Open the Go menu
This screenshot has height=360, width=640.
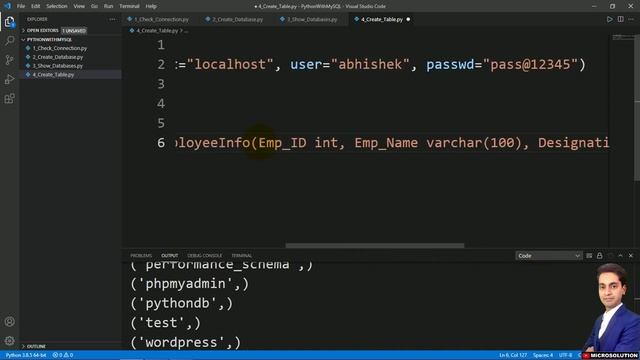(94, 6)
